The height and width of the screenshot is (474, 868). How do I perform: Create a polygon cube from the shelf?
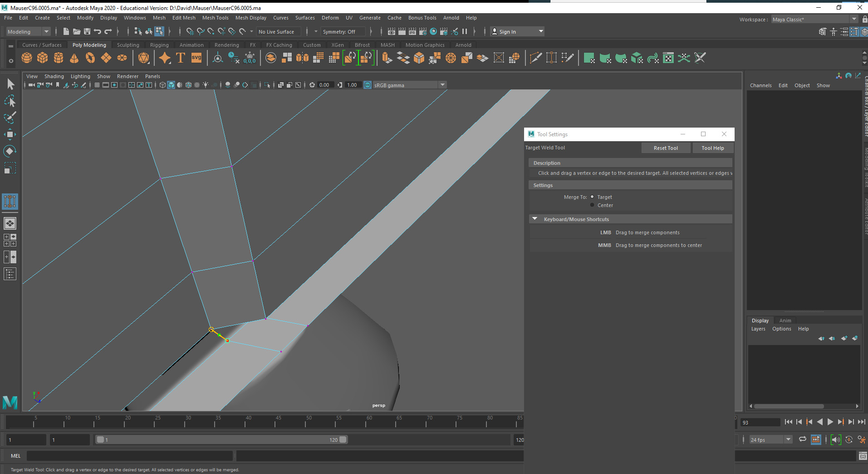click(x=42, y=58)
